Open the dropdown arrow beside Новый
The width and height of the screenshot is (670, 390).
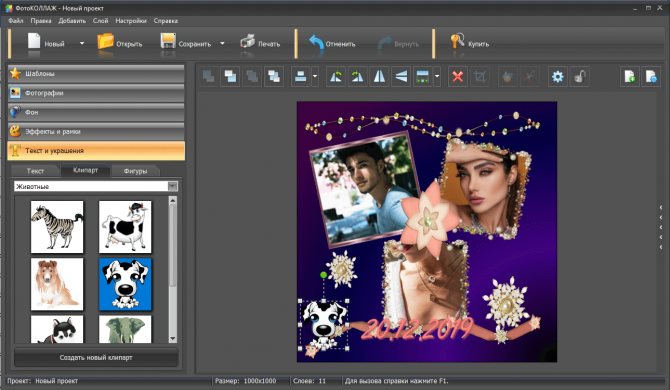[82, 43]
